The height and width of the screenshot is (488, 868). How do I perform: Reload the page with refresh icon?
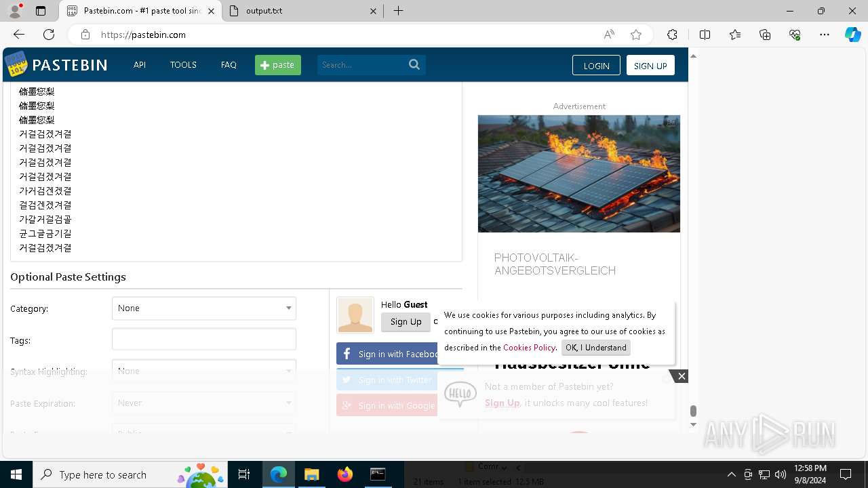pyautogui.click(x=49, y=35)
